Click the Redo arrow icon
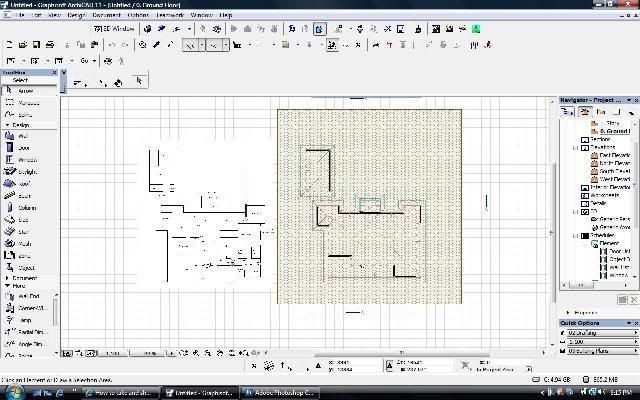The width and height of the screenshot is (640, 400). tap(125, 45)
